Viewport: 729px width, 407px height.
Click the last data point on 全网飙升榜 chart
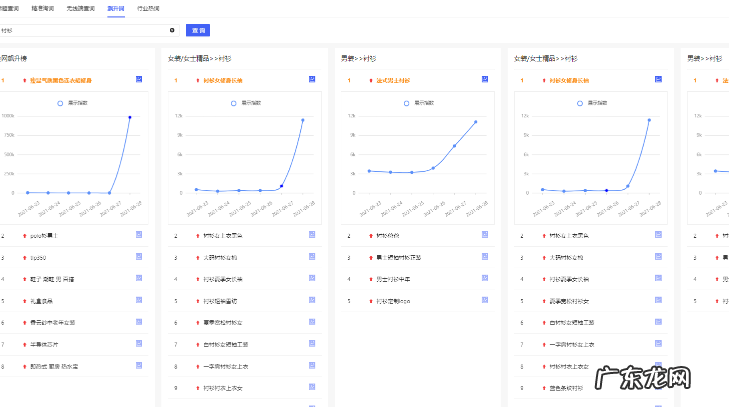tap(129, 117)
